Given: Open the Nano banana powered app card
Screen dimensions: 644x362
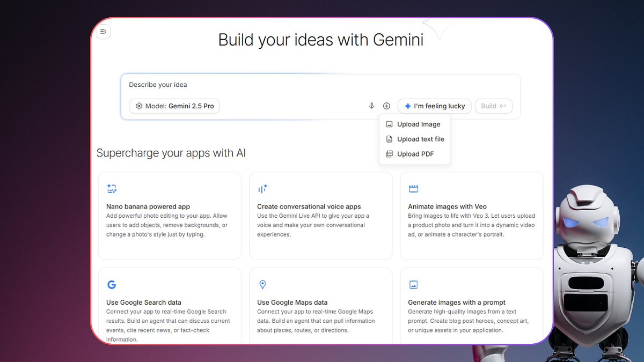Looking at the screenshot, I should (x=170, y=216).
